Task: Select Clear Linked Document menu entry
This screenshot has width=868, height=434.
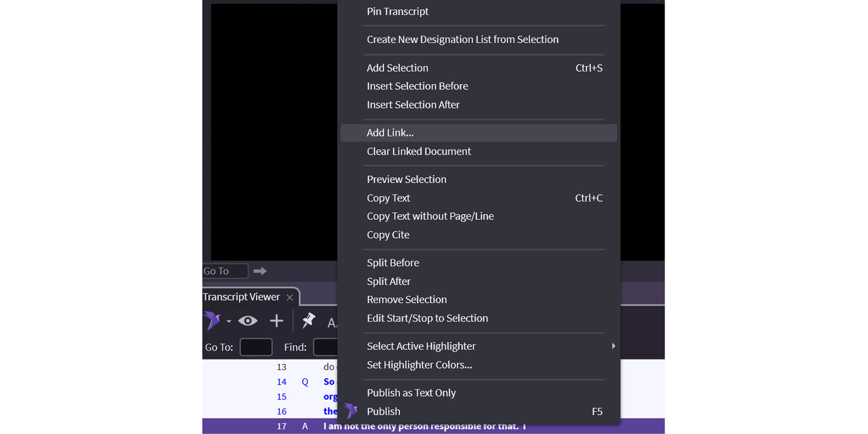Action: tap(419, 151)
